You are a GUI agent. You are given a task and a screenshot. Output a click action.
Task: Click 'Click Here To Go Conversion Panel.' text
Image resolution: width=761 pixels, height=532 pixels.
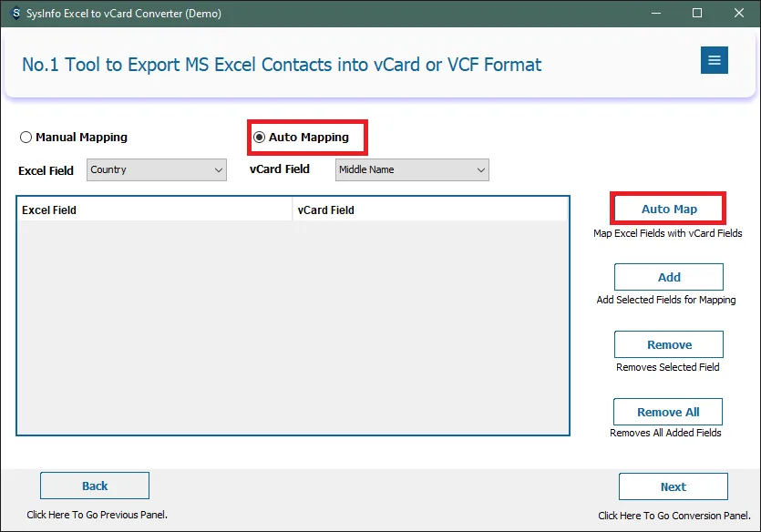point(674,516)
